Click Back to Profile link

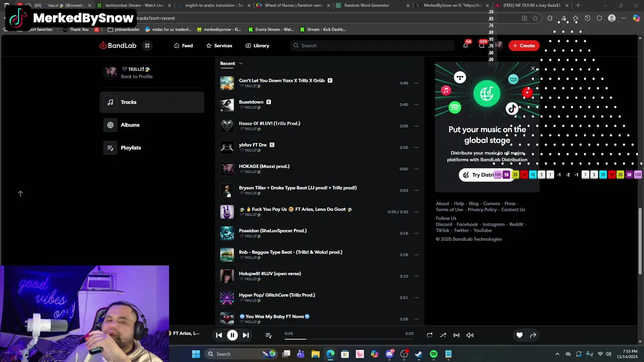coord(136,76)
